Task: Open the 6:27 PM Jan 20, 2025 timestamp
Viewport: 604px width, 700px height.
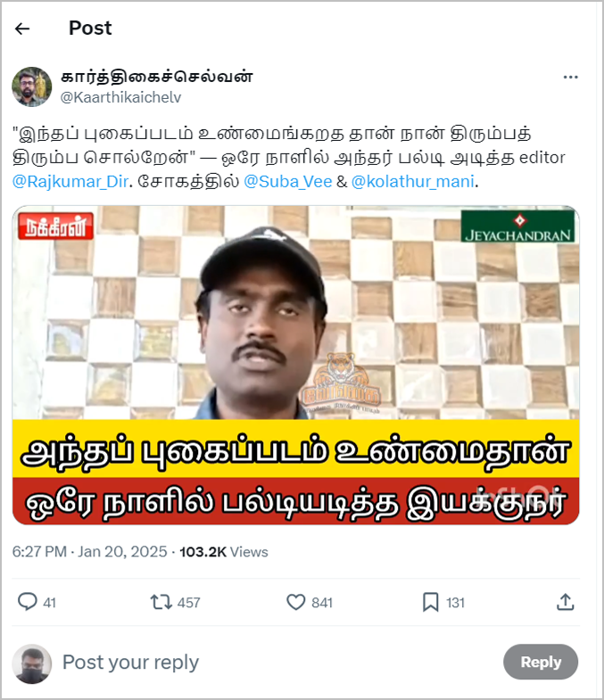Action: (89, 552)
